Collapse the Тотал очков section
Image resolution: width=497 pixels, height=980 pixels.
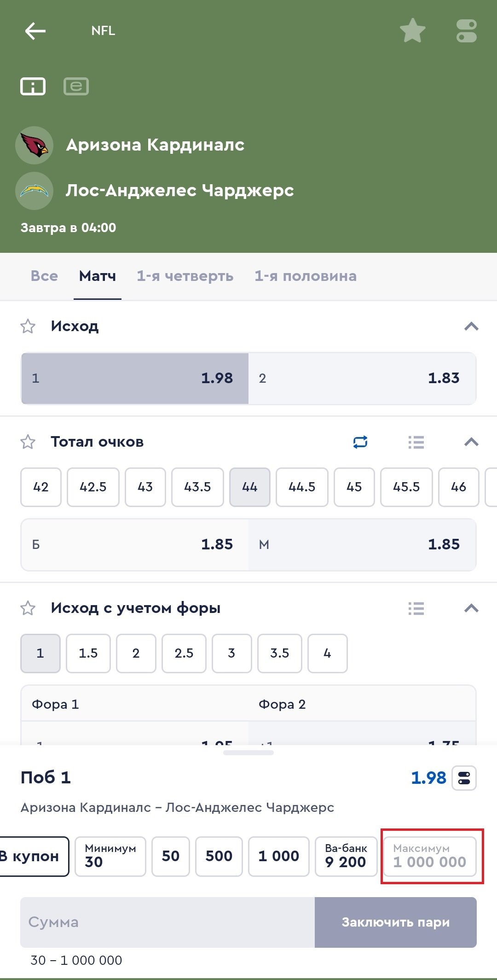tap(471, 442)
